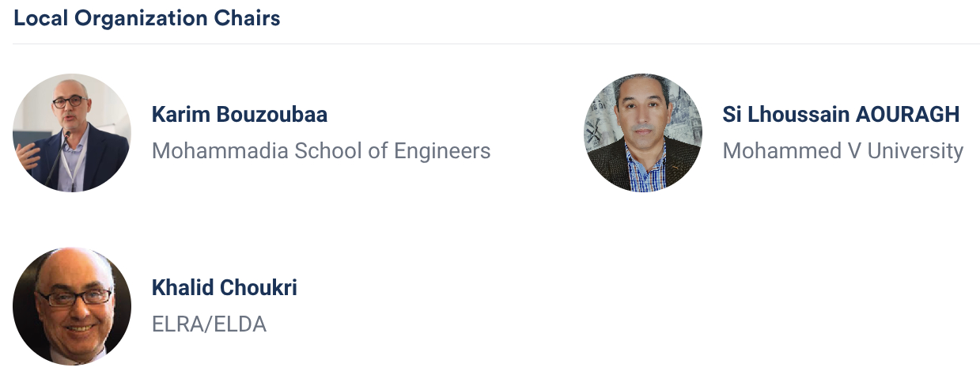
Task: Click the "ELRA/ELDA" affiliation text
Action: point(209,324)
